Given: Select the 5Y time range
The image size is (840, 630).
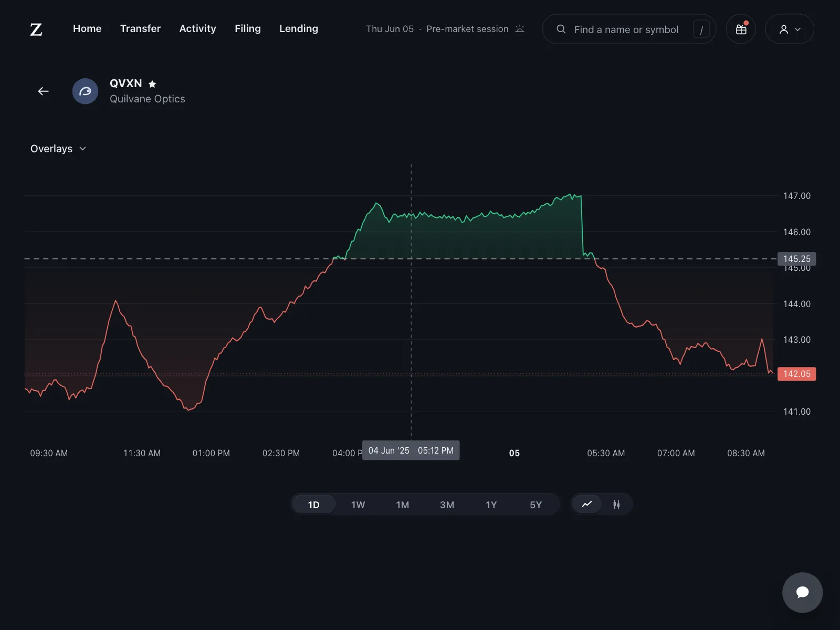Looking at the screenshot, I should pyautogui.click(x=535, y=505).
